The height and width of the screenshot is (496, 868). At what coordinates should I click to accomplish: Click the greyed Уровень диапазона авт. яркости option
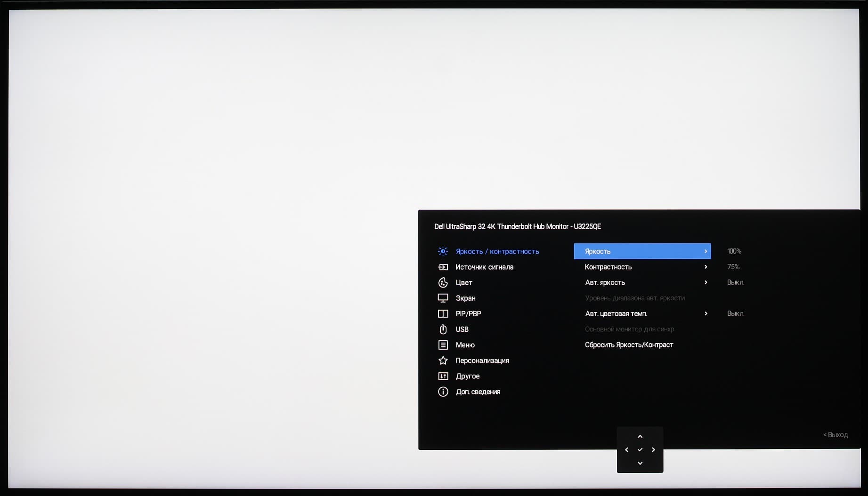635,298
